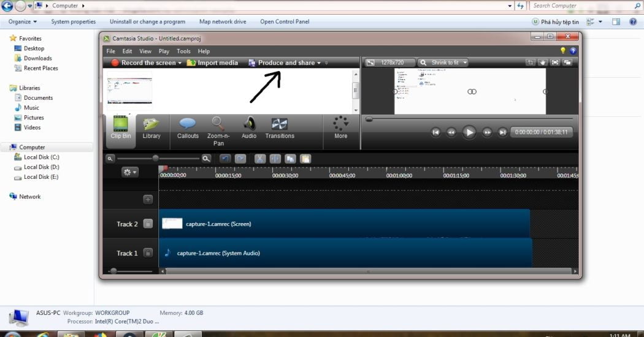Open the Callouts tool

click(188, 127)
